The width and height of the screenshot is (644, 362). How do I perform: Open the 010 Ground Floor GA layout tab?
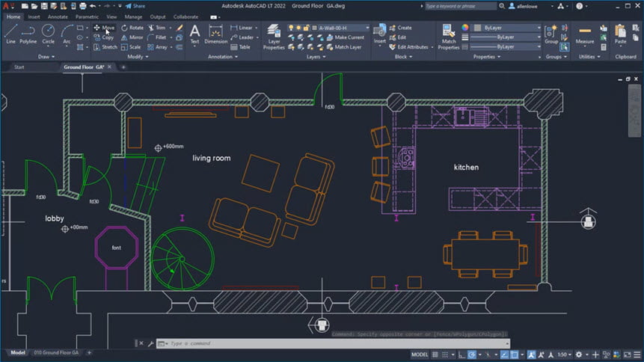[56, 352]
